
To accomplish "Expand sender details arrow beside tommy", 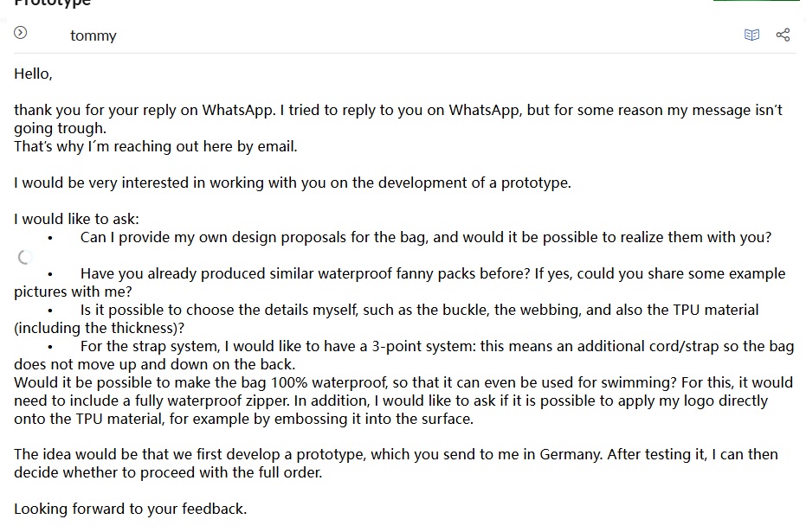I will tap(21, 33).
